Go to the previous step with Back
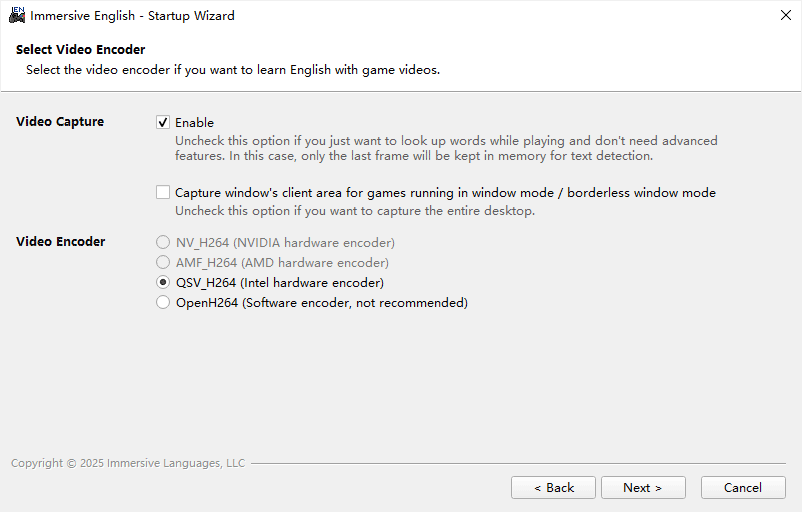 point(553,488)
